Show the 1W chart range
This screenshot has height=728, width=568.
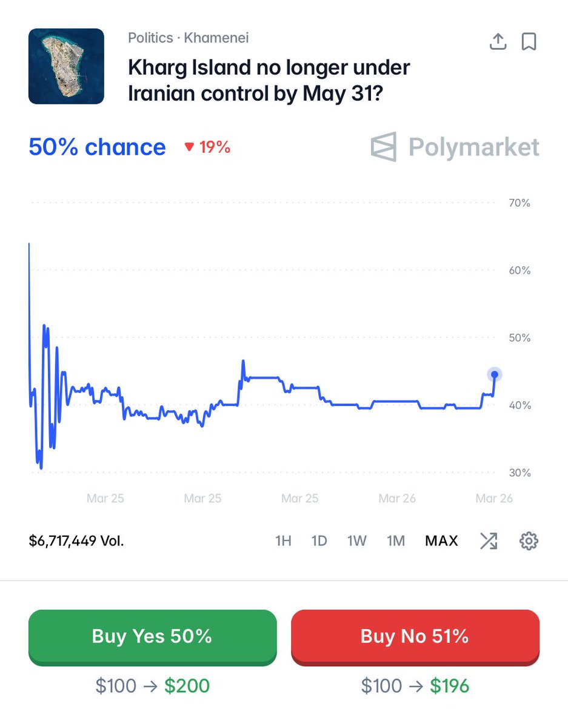coord(357,541)
